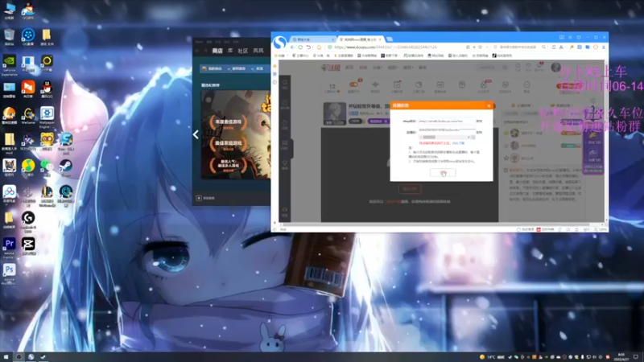Screen dimensions: 644x362
Task: Click the favorites star in browser sidebar
Action: [x=275, y=66]
